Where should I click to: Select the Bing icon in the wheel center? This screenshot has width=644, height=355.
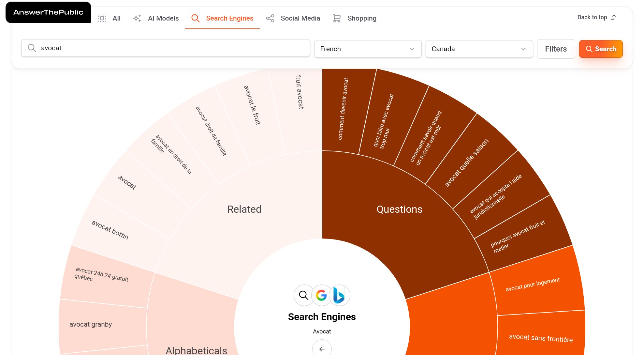click(x=339, y=295)
